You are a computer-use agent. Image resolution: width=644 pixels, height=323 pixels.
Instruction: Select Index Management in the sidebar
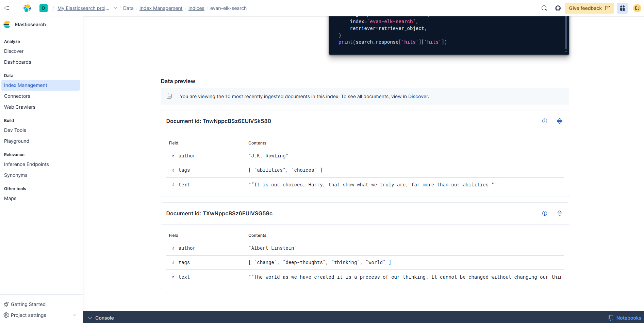click(40, 85)
